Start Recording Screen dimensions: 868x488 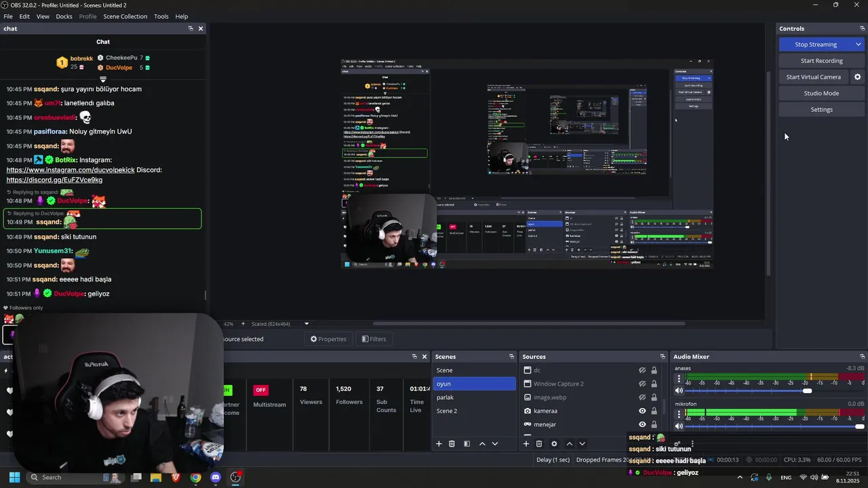pyautogui.click(x=821, y=61)
